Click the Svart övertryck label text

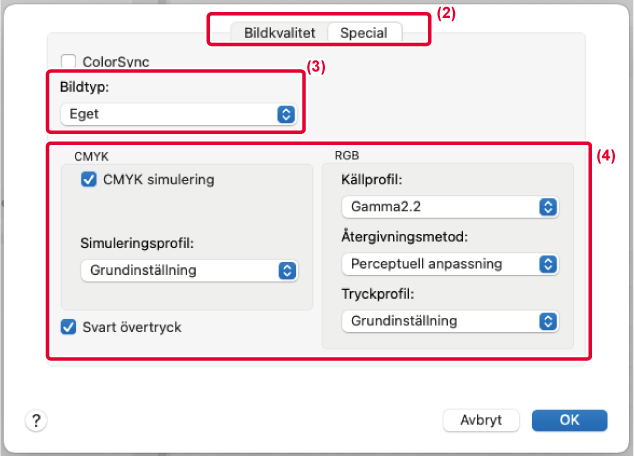(x=131, y=326)
